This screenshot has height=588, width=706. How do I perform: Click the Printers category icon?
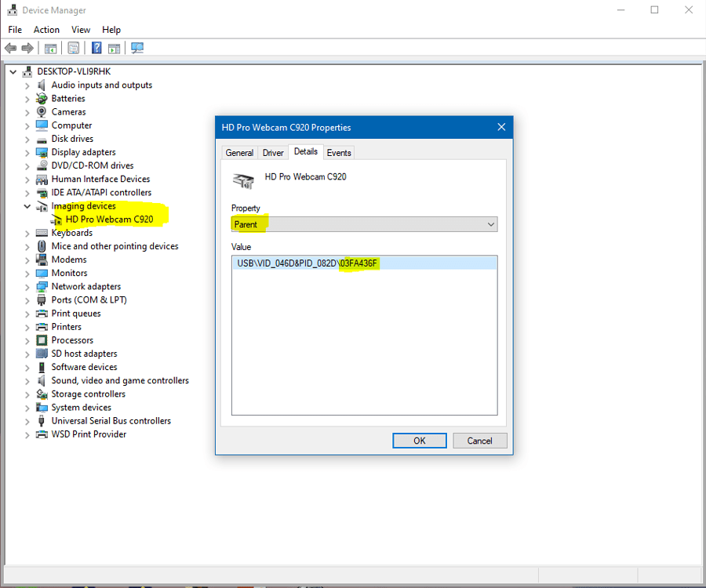point(42,327)
